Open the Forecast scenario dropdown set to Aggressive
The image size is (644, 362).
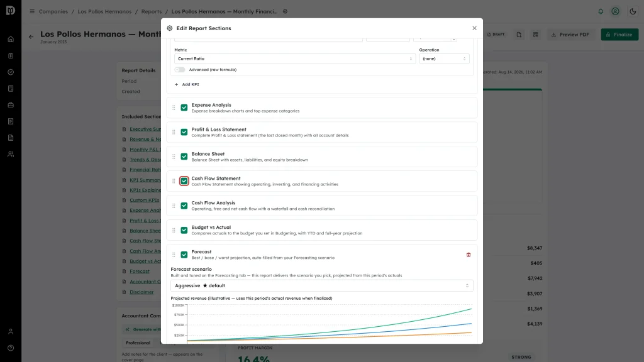(321, 286)
